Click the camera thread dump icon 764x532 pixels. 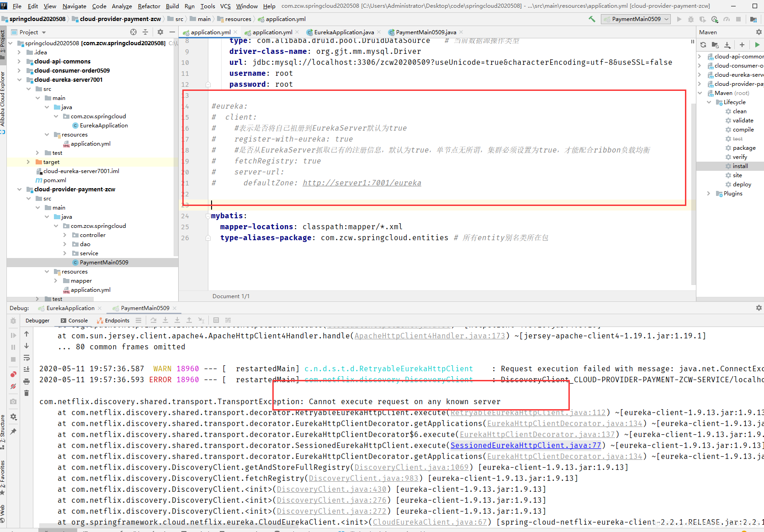click(x=13, y=401)
